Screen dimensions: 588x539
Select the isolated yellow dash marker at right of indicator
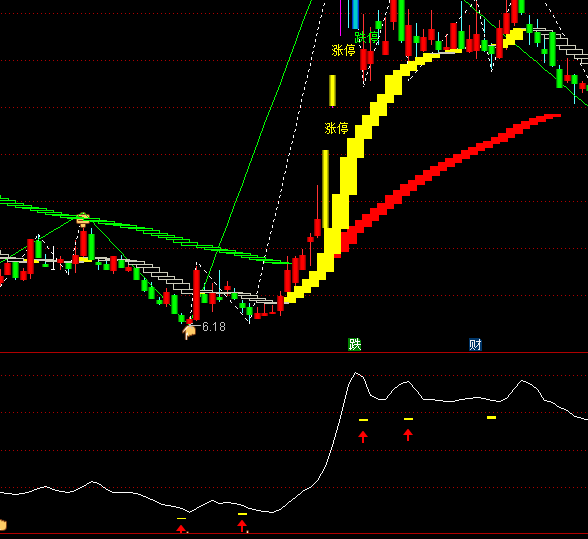click(491, 417)
